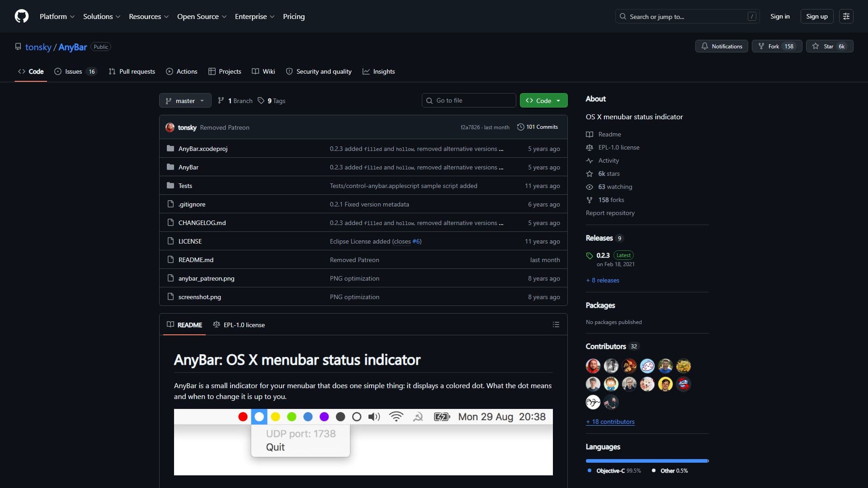The width and height of the screenshot is (868, 488).
Task: Expand the commit message ellipsis for AnyBar.xcodeproj
Action: 501,149
